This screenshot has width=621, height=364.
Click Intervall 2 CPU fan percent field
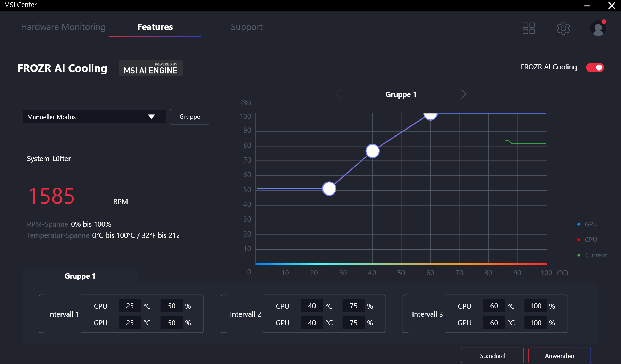click(354, 306)
